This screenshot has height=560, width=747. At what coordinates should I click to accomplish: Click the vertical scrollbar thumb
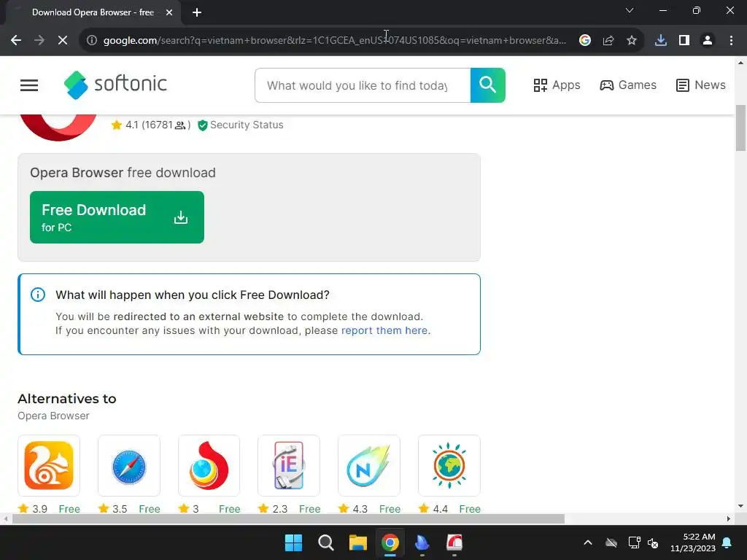[x=740, y=128]
